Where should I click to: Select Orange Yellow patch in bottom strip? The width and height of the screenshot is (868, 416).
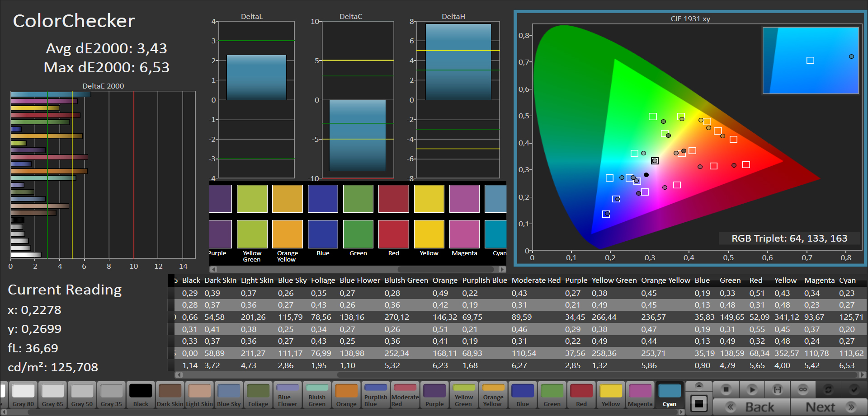[493, 395]
